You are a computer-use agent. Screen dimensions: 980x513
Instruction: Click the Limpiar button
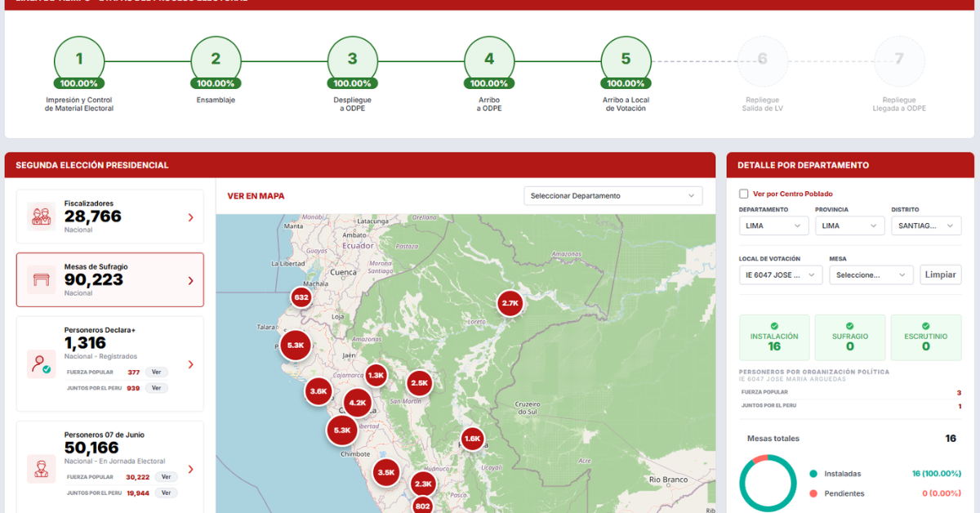(941, 274)
